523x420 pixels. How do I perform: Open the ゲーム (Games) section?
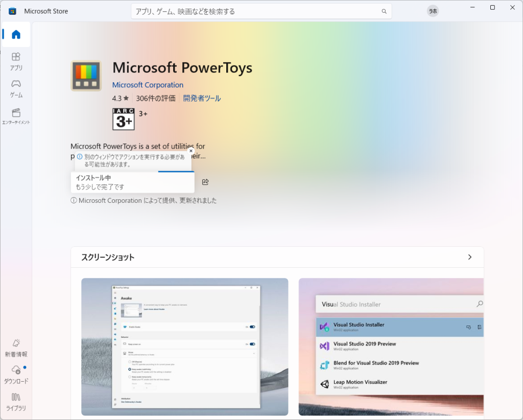[16, 88]
